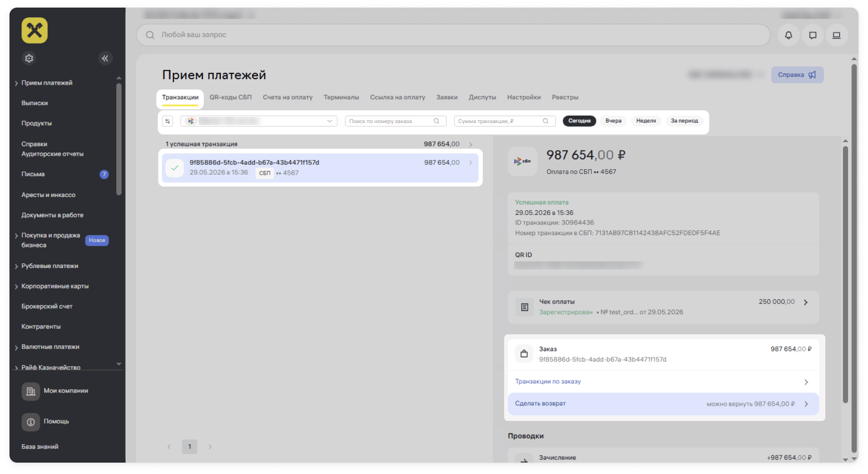Open the filter settings icon
Screen dimensions: 868x474
(168, 121)
